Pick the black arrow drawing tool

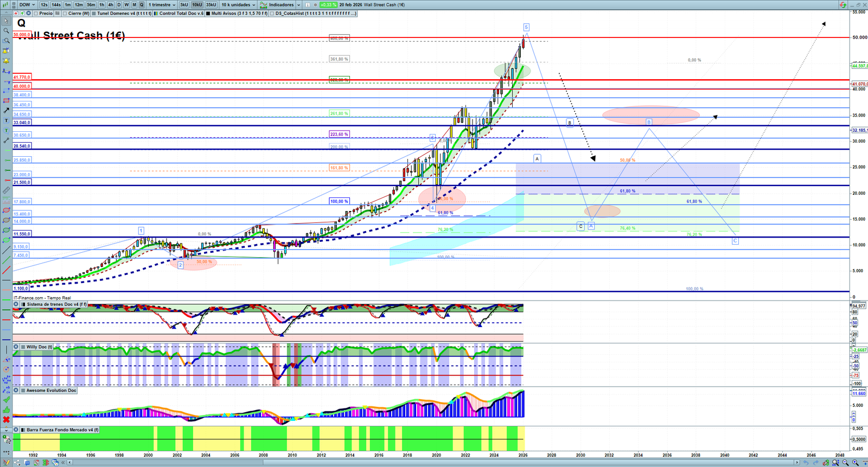pyautogui.click(x=6, y=111)
